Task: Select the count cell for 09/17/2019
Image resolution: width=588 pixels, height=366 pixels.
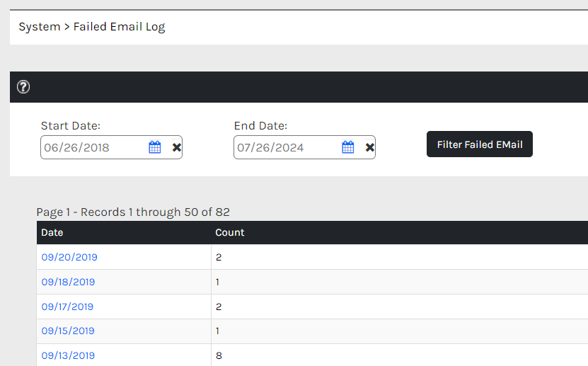Action: pos(399,307)
